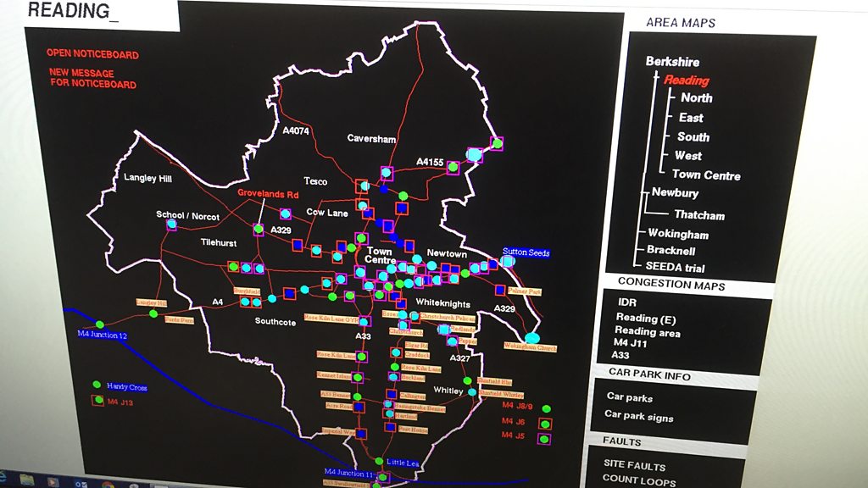This screenshot has height=488, width=868.
Task: Open the Berkshire area map
Action: (672, 62)
